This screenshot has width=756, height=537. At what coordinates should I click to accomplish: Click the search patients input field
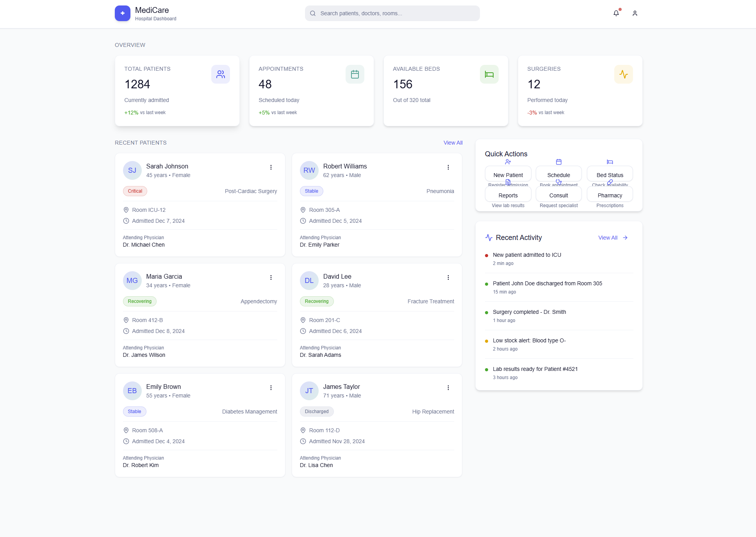pyautogui.click(x=392, y=13)
